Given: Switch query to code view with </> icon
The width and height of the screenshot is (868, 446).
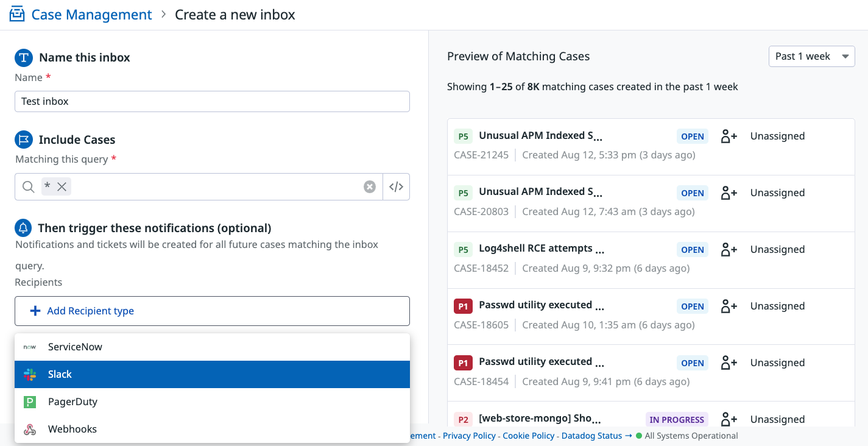Looking at the screenshot, I should [x=396, y=186].
